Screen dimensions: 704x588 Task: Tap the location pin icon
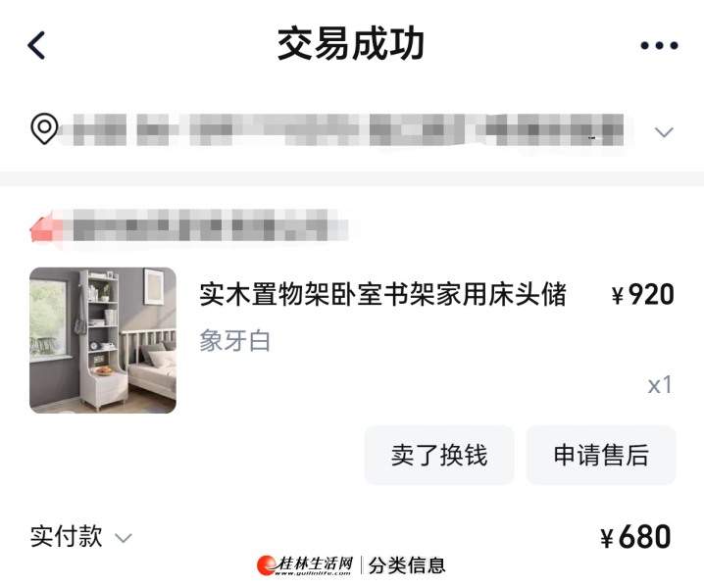(44, 128)
